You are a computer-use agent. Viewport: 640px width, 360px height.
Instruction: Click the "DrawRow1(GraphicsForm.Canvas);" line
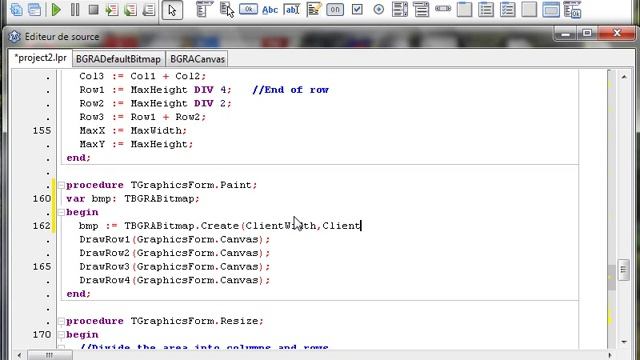click(175, 240)
